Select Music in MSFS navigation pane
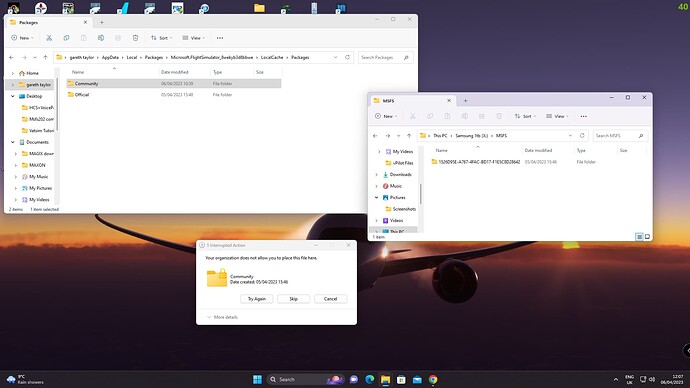The width and height of the screenshot is (690, 388). (x=393, y=186)
